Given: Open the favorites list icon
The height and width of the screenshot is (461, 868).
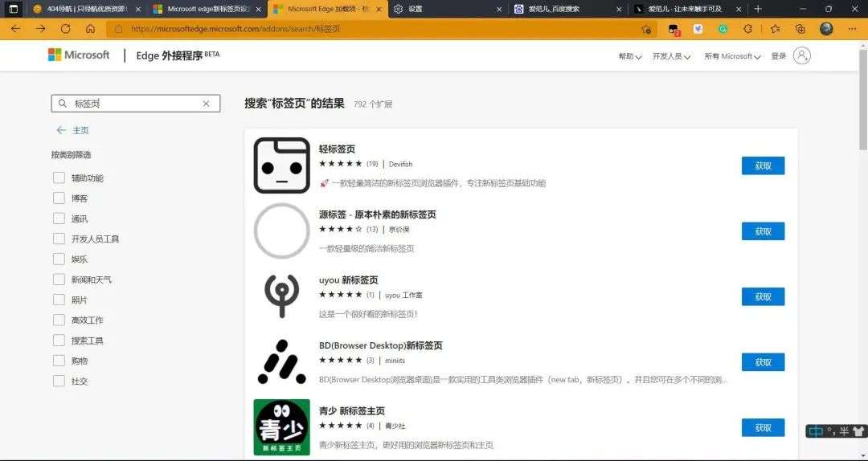Looking at the screenshot, I should click(775, 30).
